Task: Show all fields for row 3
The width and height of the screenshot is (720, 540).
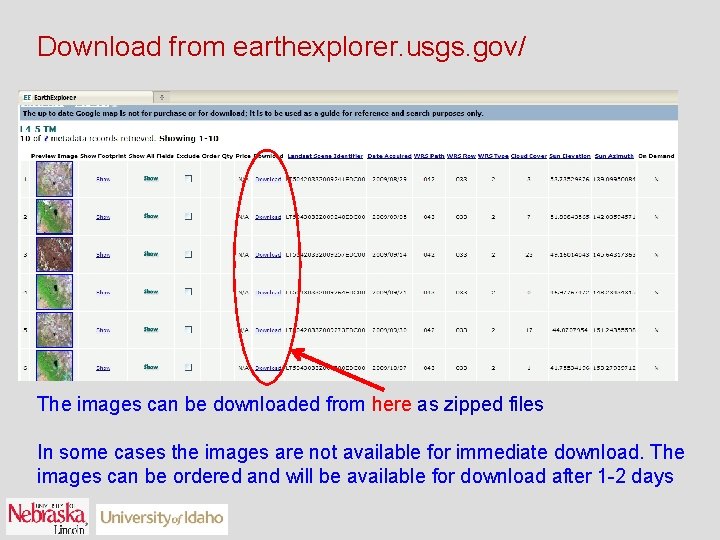Action: 151,253
